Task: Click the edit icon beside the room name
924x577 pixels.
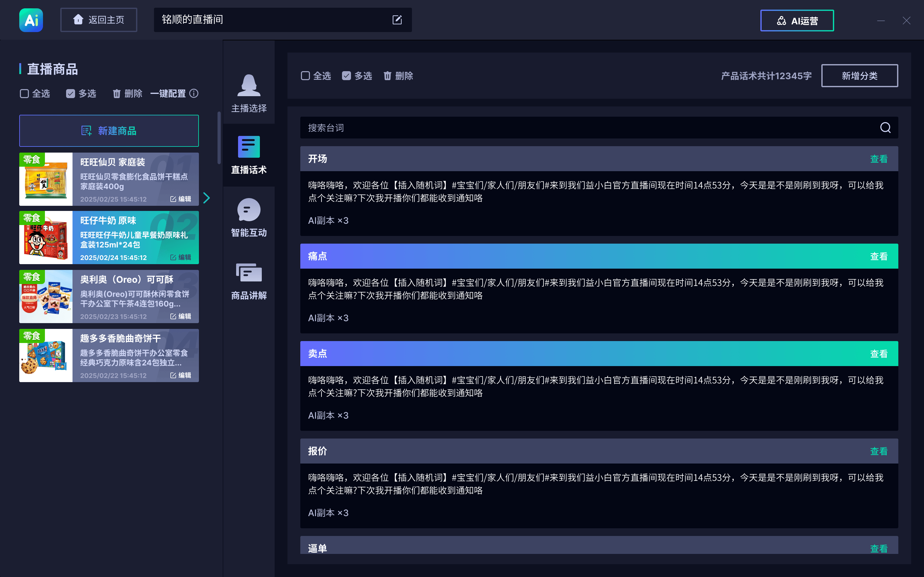Action: tap(397, 20)
